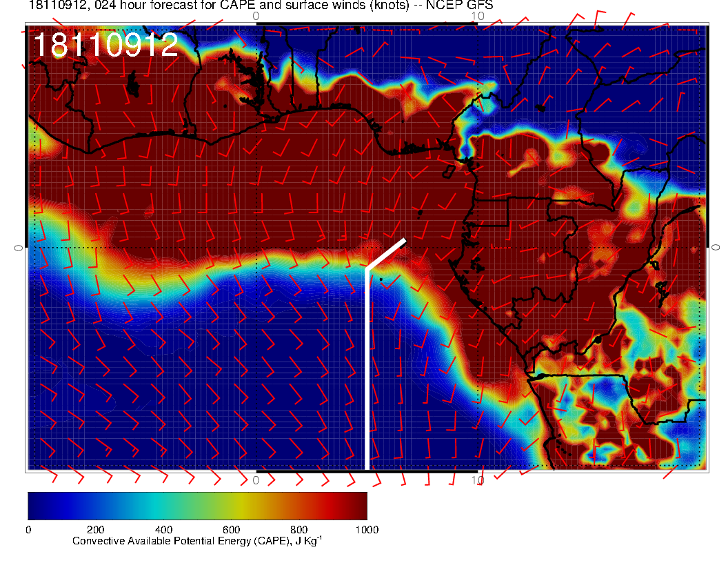Click the white diagonal line segment near equator
Viewport: 728px width, 563px height.
pos(386,254)
